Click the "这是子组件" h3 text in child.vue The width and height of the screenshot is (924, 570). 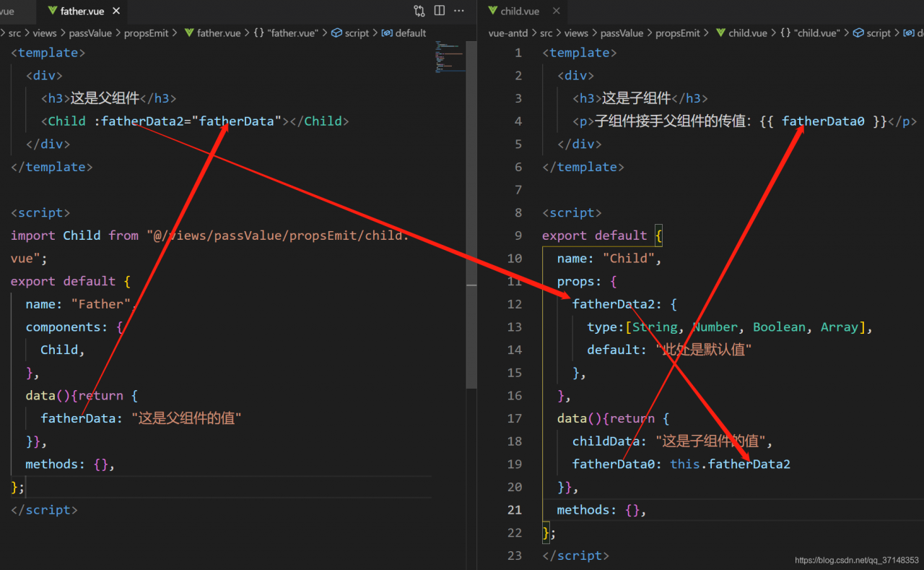tap(637, 98)
